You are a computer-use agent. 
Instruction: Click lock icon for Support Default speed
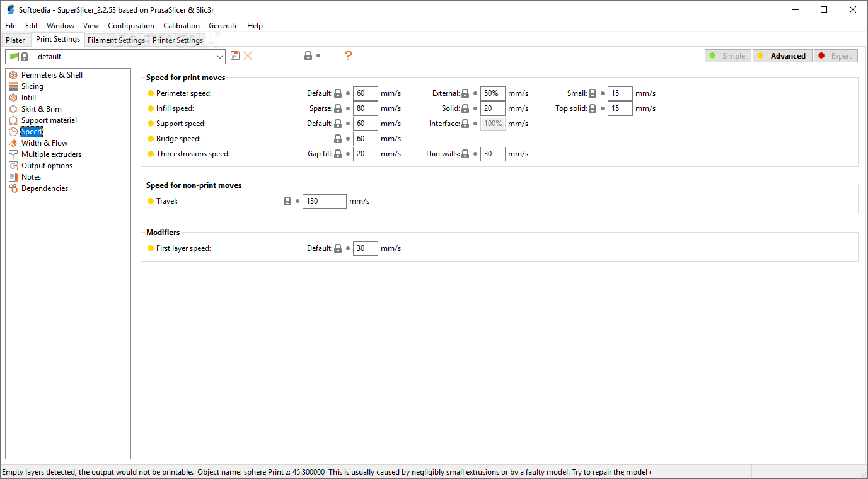338,124
